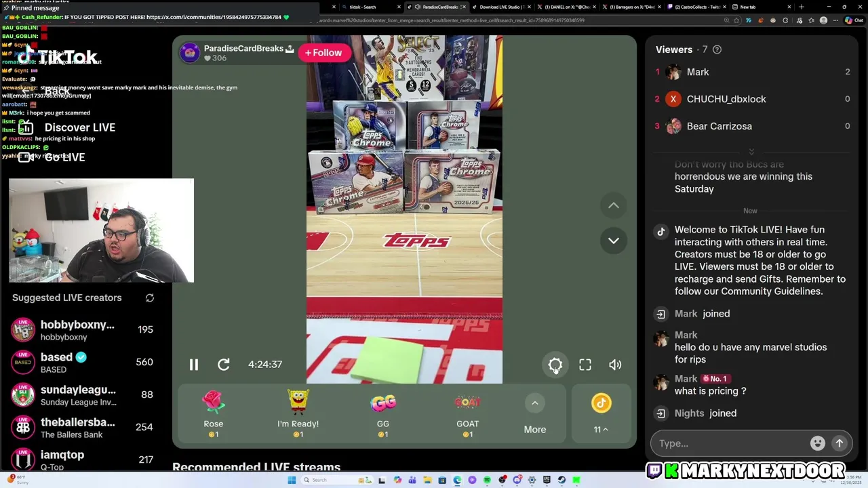This screenshot has height=488, width=868.
Task: Switch to Barragers on X tab
Action: click(x=631, y=7)
